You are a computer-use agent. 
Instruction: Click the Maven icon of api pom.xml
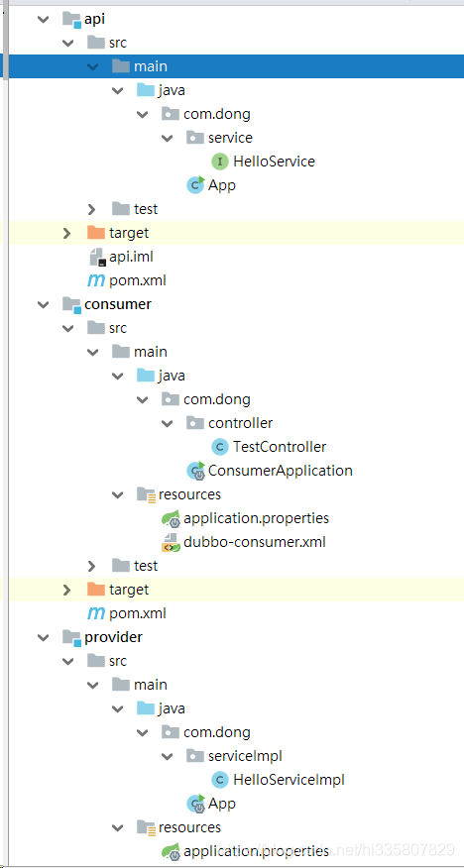pyautogui.click(x=96, y=280)
